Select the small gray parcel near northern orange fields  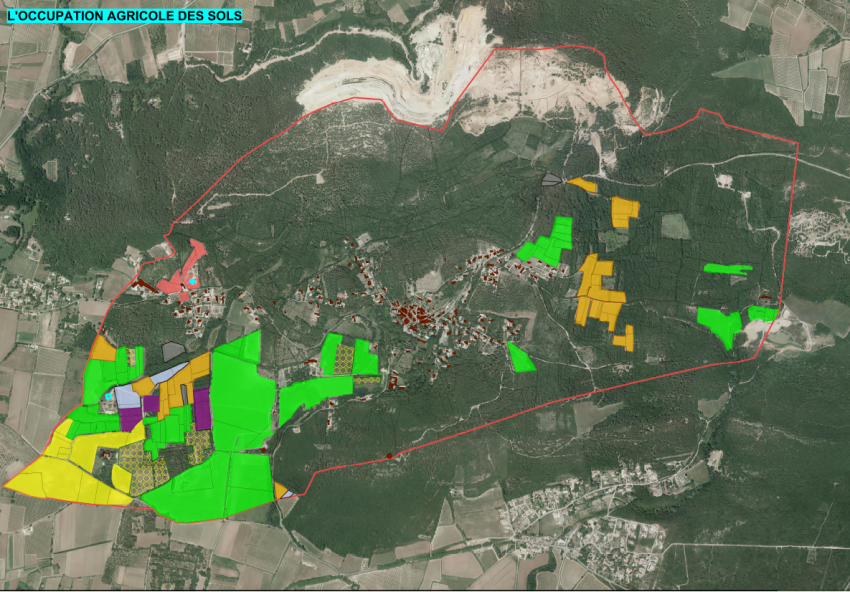(x=551, y=180)
